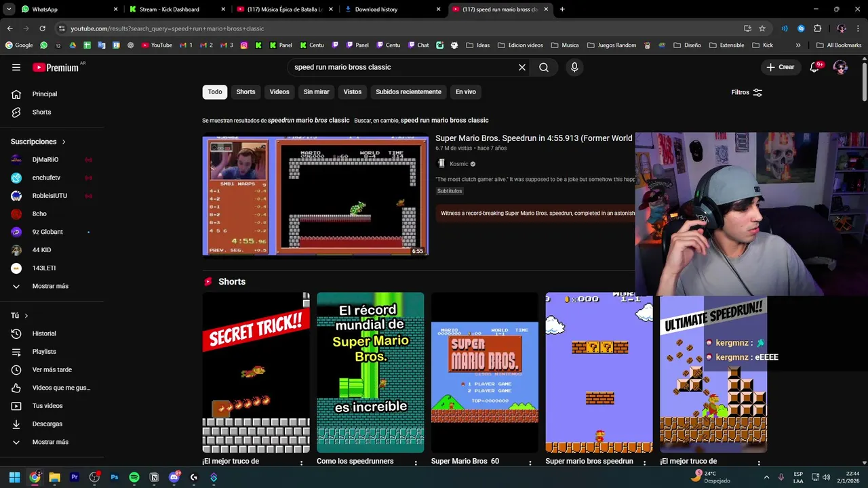Bookmark this page with the star icon
The height and width of the screenshot is (488, 868).
tap(762, 28)
